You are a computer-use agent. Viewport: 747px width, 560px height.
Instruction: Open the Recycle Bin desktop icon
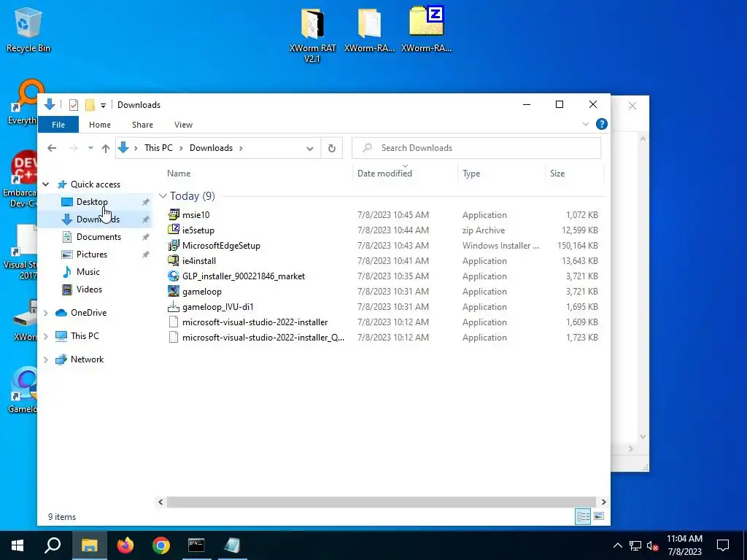pos(28,29)
